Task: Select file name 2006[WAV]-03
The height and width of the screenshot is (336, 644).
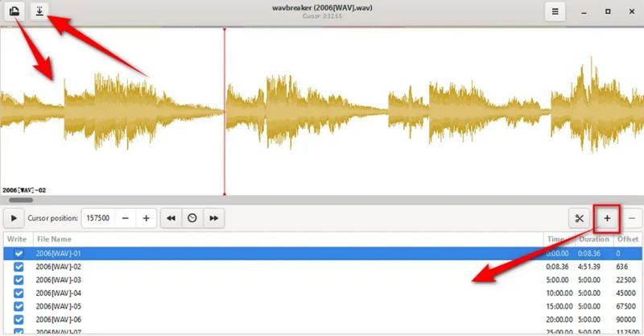Action: tap(58, 280)
